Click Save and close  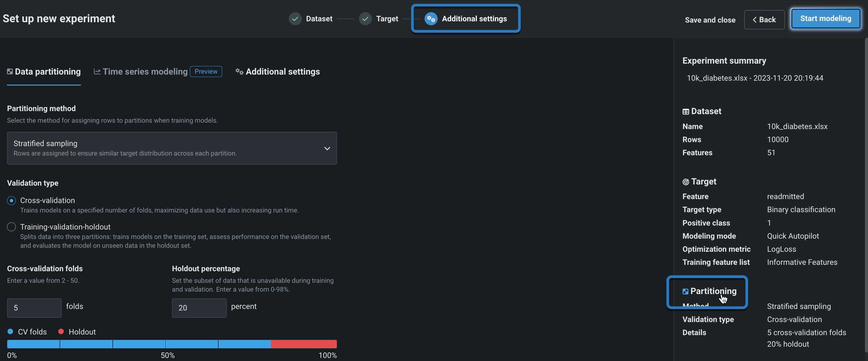coord(710,20)
